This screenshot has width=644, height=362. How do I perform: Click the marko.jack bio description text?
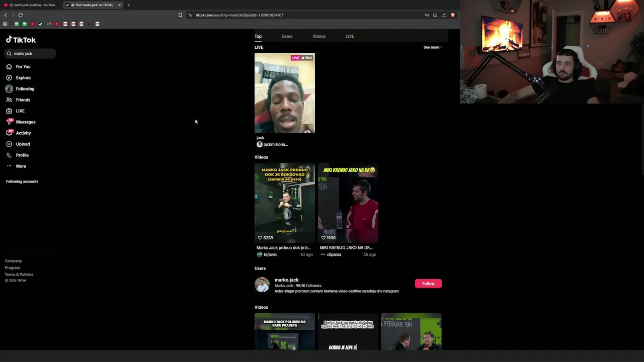[337, 291]
